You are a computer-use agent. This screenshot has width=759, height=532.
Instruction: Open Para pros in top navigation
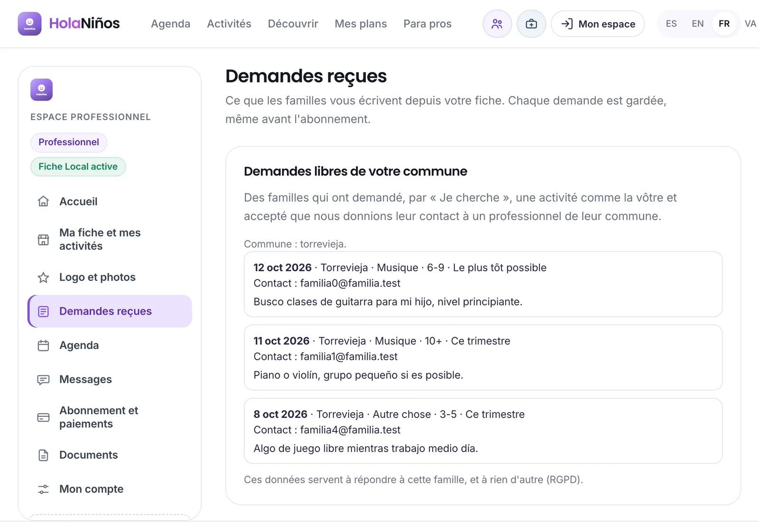coord(427,24)
